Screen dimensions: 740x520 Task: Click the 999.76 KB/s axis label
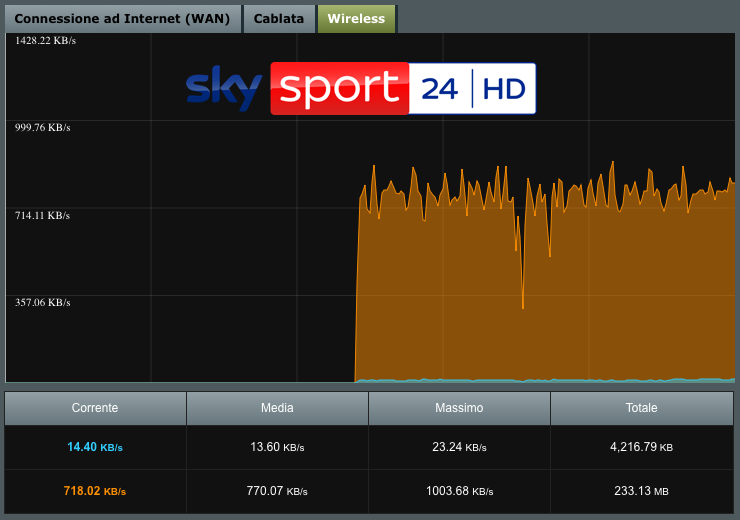(42, 128)
